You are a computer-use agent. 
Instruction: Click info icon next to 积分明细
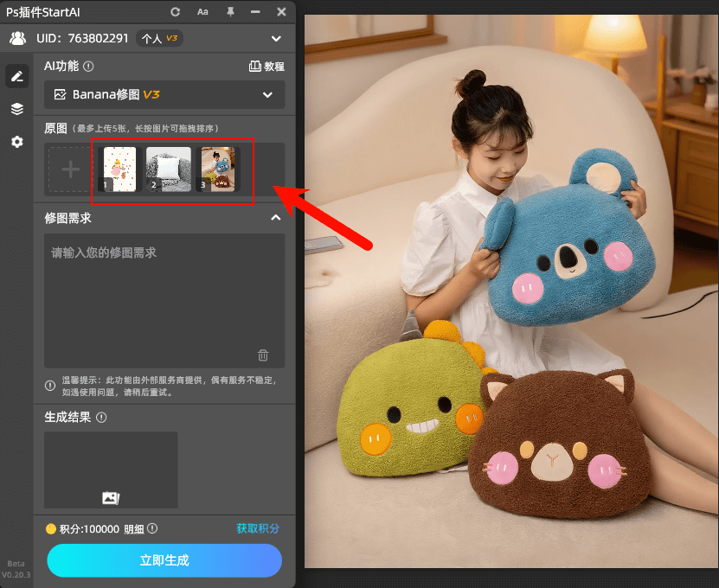click(x=154, y=528)
